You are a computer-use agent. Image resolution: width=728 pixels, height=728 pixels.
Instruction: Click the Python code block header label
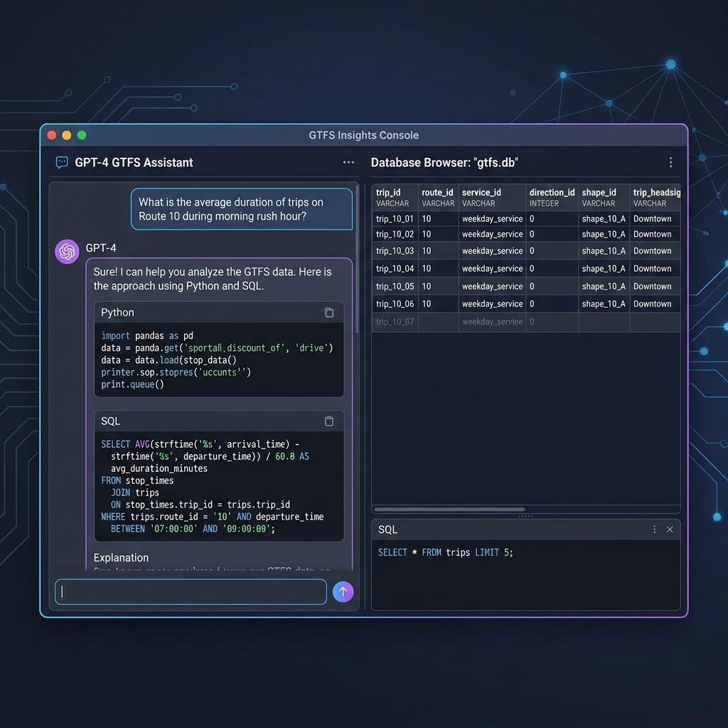pyautogui.click(x=117, y=313)
